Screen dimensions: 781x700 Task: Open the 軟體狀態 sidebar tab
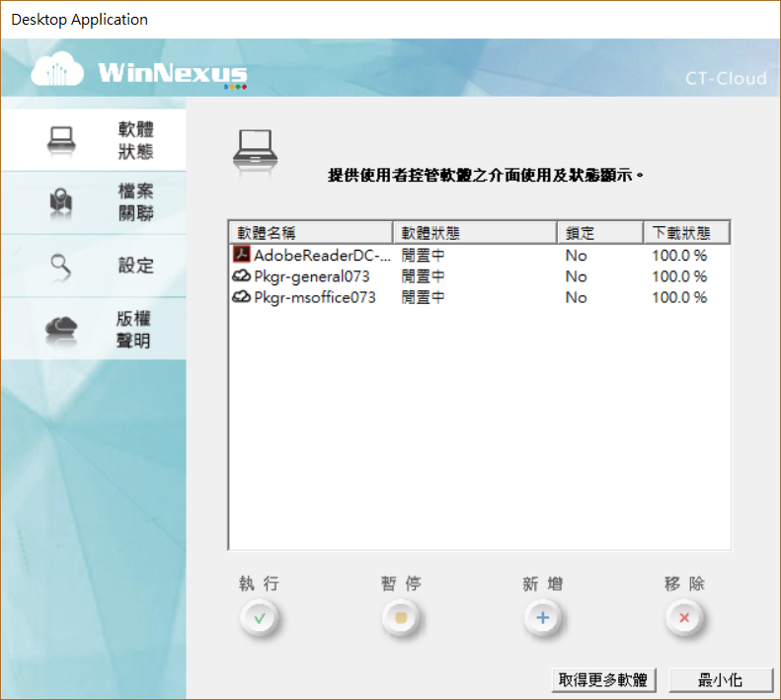(94, 140)
